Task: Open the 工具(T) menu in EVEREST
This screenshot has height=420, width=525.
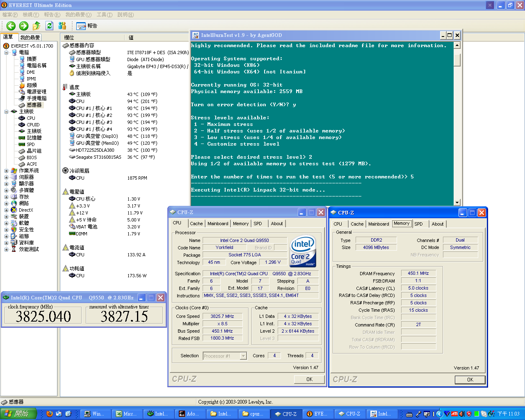Action: (104, 15)
